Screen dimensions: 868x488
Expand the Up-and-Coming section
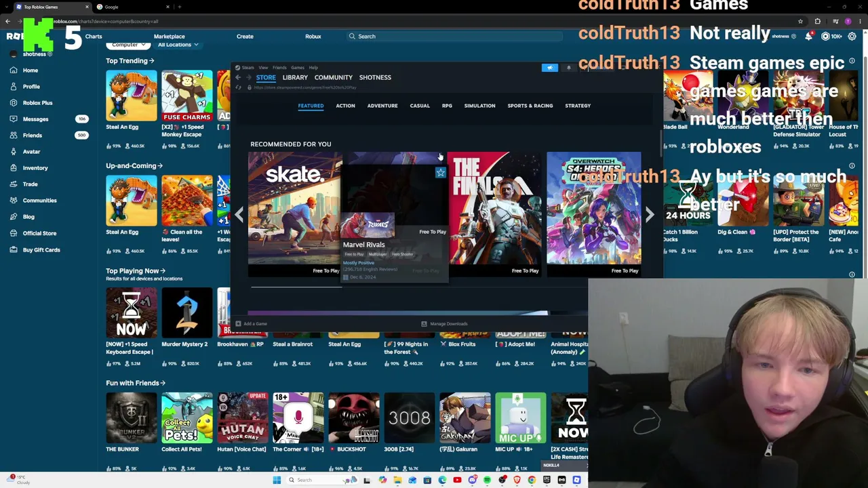pyautogui.click(x=134, y=165)
